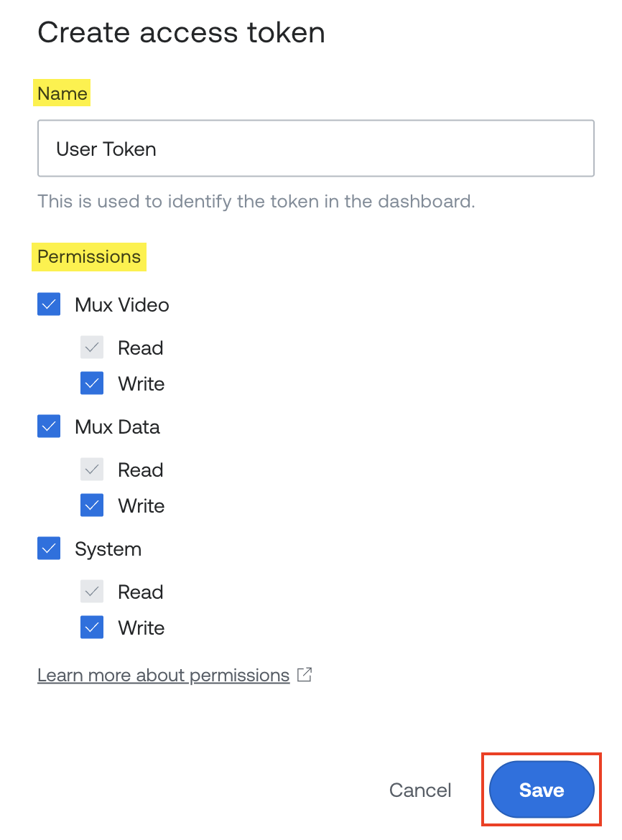Disable Write permission under Mux Video

91,383
